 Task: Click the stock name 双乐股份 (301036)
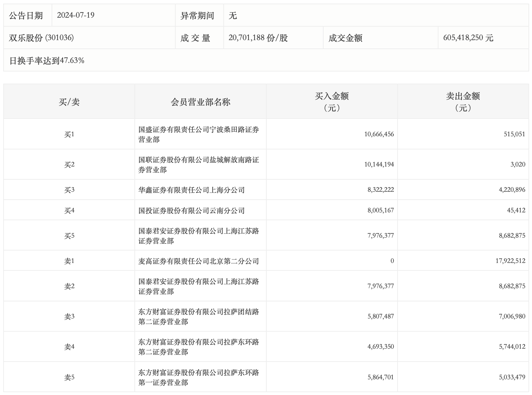[41, 38]
